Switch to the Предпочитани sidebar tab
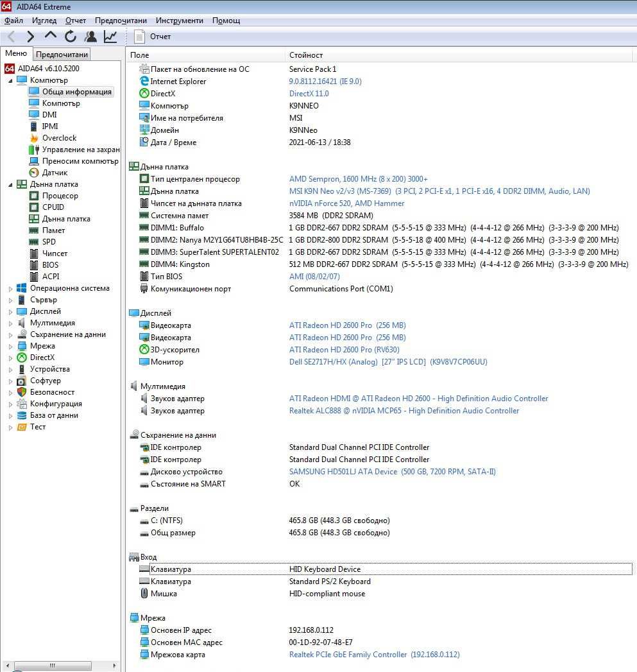Viewport: 637px width, 672px height. 62,55
